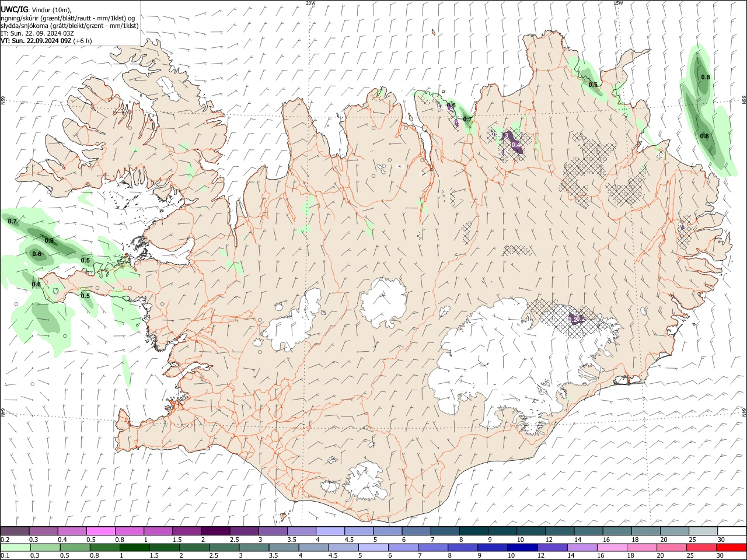This screenshot has height=560, width=747.
Task: Click the red swatch ending the bottom legend row
Action: 731,547
